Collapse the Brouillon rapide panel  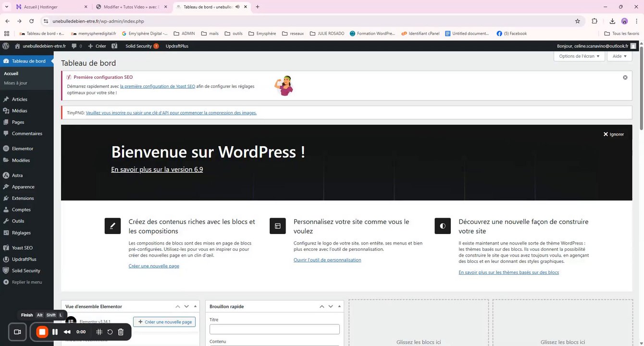point(339,307)
